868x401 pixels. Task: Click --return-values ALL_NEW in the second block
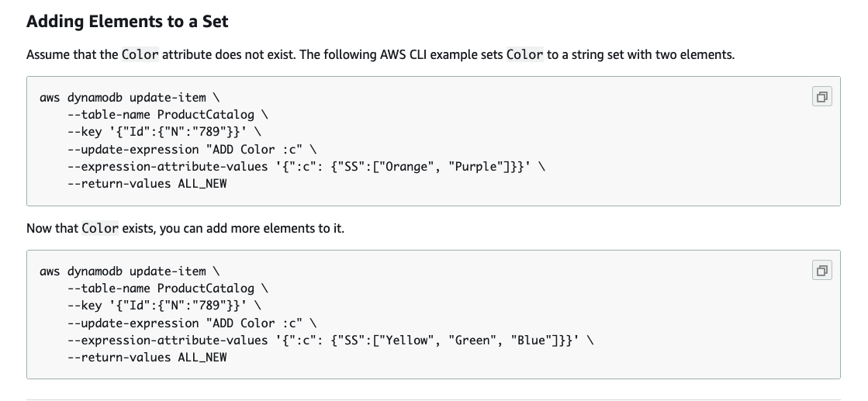coord(147,358)
